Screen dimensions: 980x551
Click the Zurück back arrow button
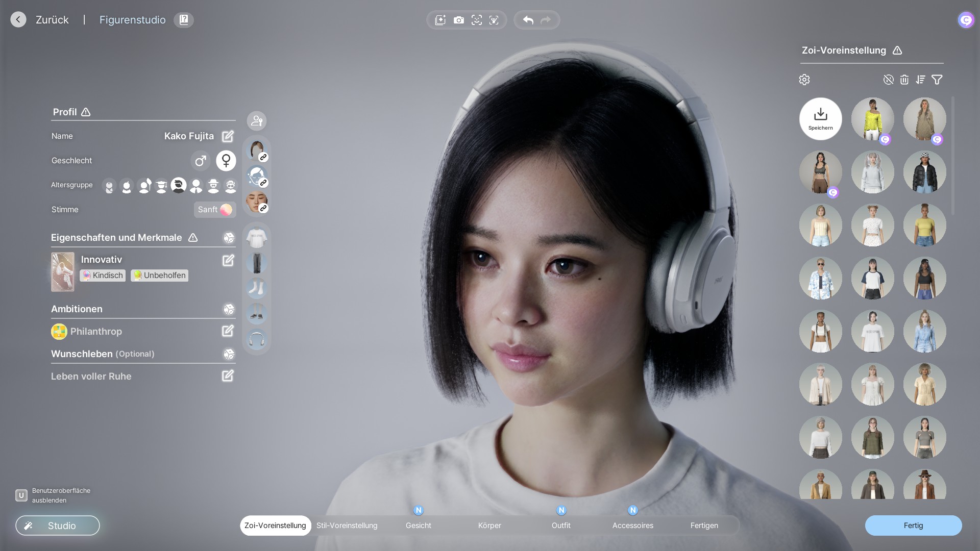click(18, 20)
